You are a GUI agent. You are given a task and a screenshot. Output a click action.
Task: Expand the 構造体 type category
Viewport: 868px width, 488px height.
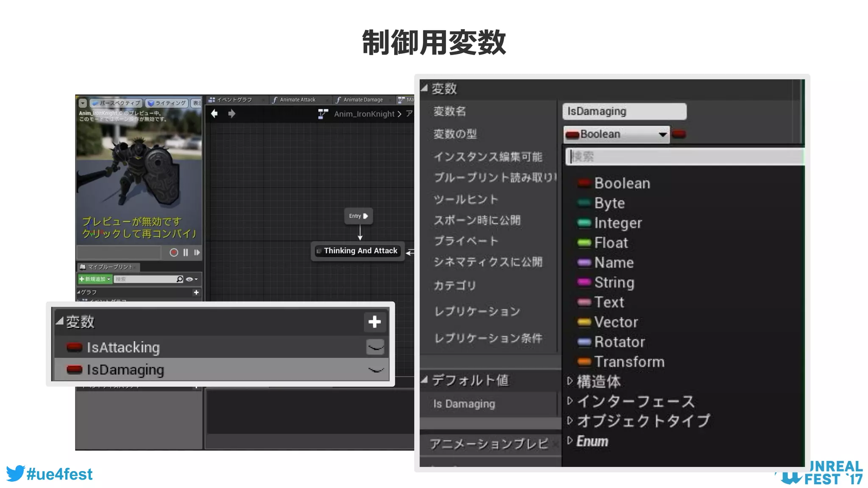click(x=570, y=381)
